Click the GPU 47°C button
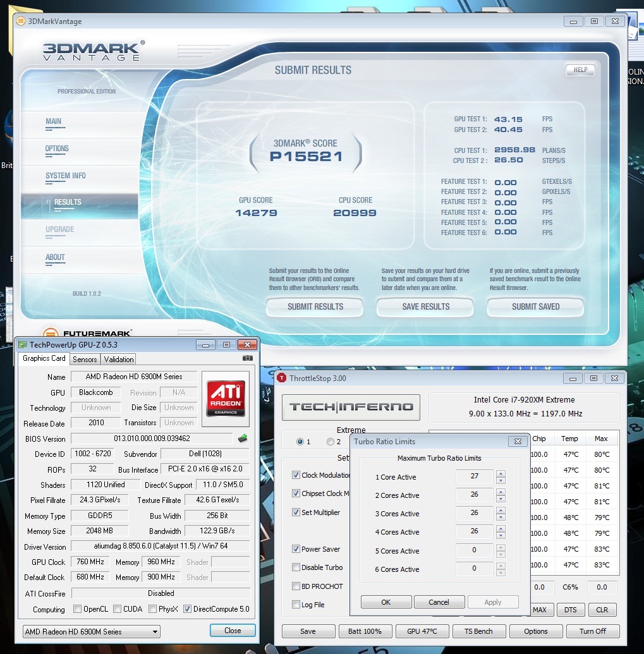Viewport: 644px width, 654px height. pyautogui.click(x=422, y=631)
